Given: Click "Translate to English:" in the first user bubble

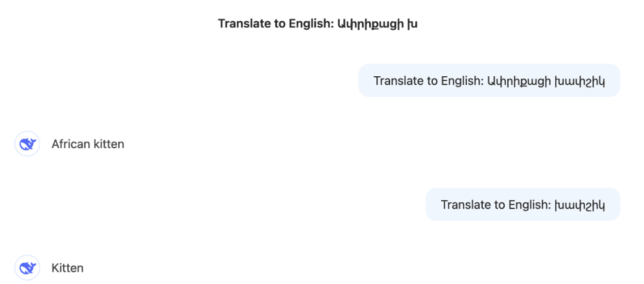Looking at the screenshot, I should (x=428, y=81).
